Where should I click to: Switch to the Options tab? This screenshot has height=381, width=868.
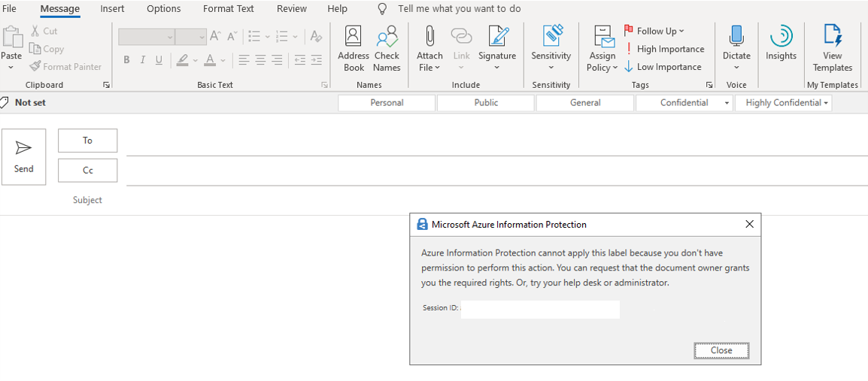pyautogui.click(x=164, y=9)
